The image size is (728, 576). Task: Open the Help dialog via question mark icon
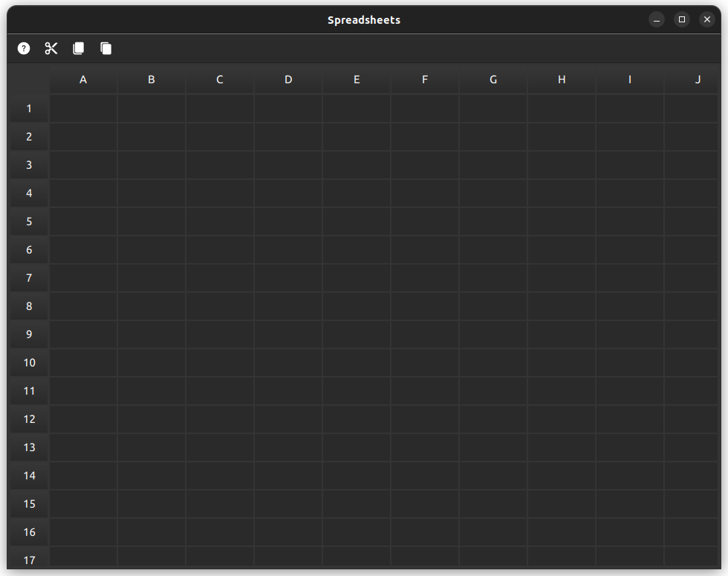tap(23, 48)
